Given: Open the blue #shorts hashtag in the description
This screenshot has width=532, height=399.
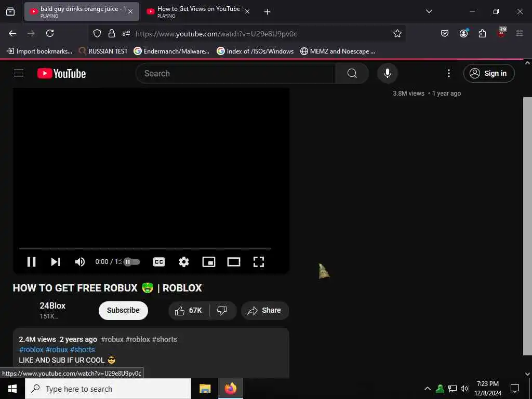Looking at the screenshot, I should point(83,350).
